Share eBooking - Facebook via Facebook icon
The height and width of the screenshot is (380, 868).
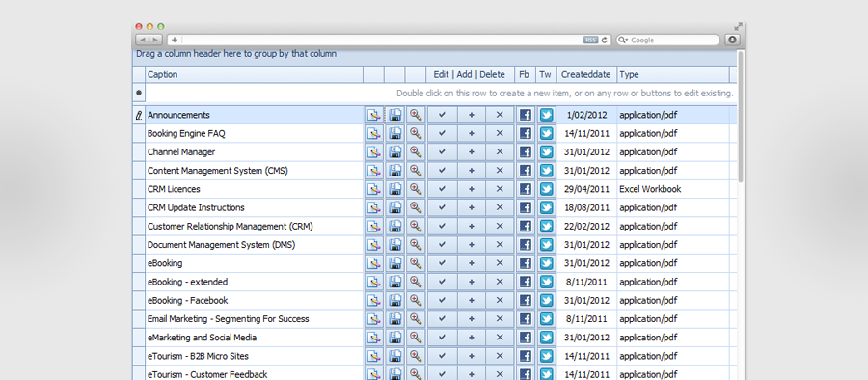coord(526,301)
